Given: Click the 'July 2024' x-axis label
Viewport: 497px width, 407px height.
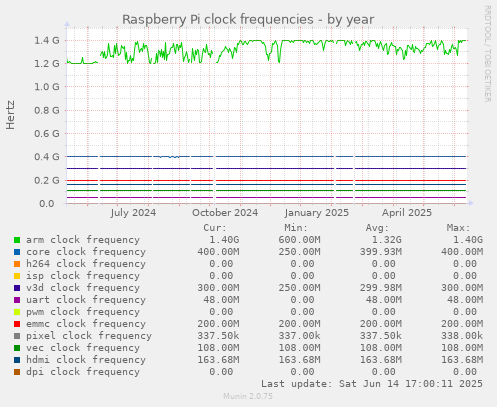Looking at the screenshot, I should [x=133, y=213].
